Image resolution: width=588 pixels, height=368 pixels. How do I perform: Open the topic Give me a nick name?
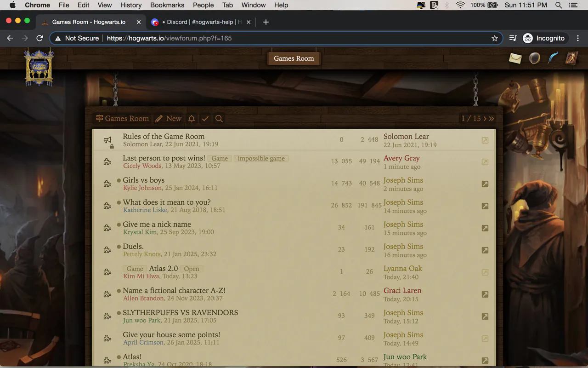point(157,224)
